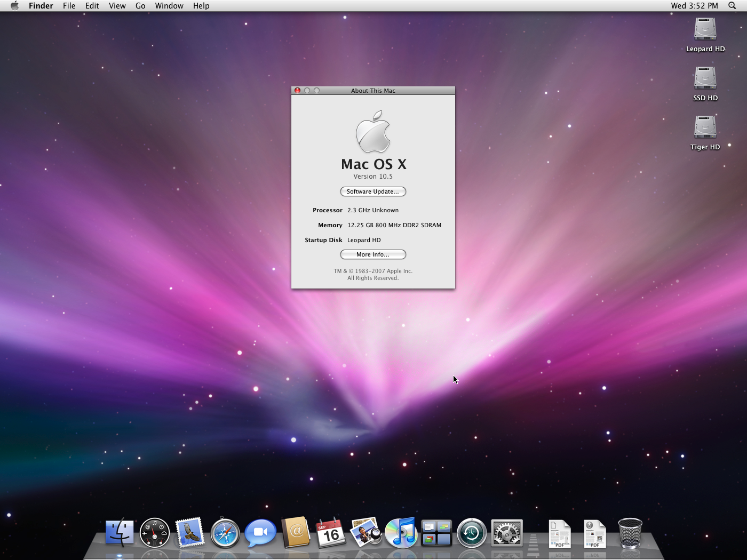
Task: Open the Go menu
Action: [140, 6]
